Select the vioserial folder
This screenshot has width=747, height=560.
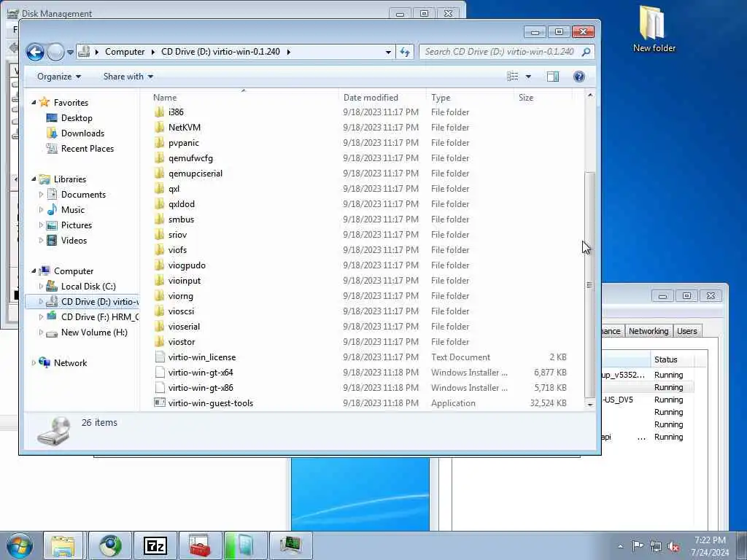coord(184,327)
